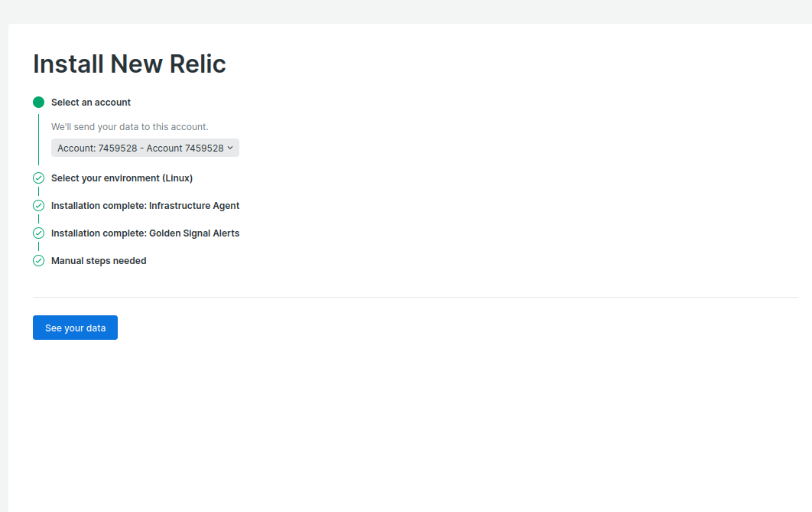Screen dimensions: 812x512
Task: Click the Install New Relic heading
Action: [x=129, y=64]
